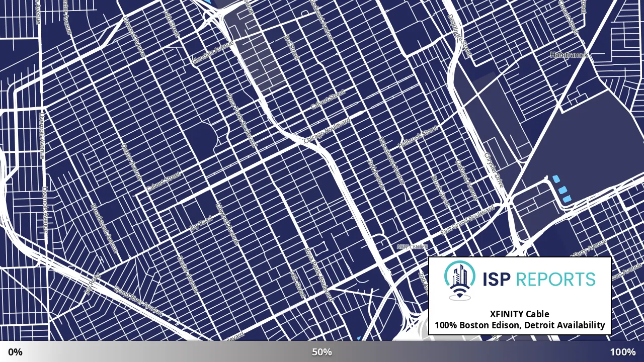Click the Broadstreet Avenue label

click(104, 228)
